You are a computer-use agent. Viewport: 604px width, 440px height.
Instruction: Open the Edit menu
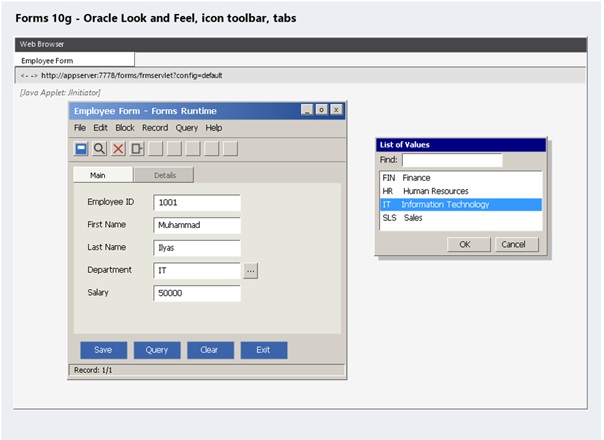[101, 128]
